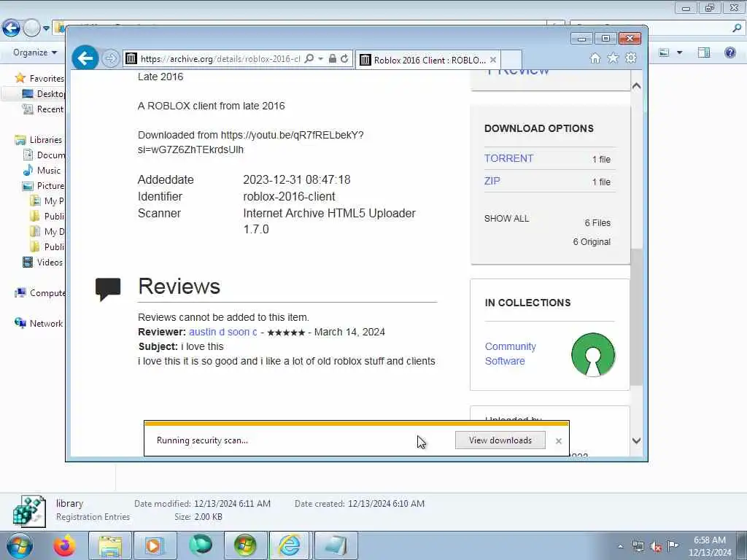This screenshot has width=747, height=560.
Task: Open the Action Center flag icon
Action: click(x=673, y=546)
